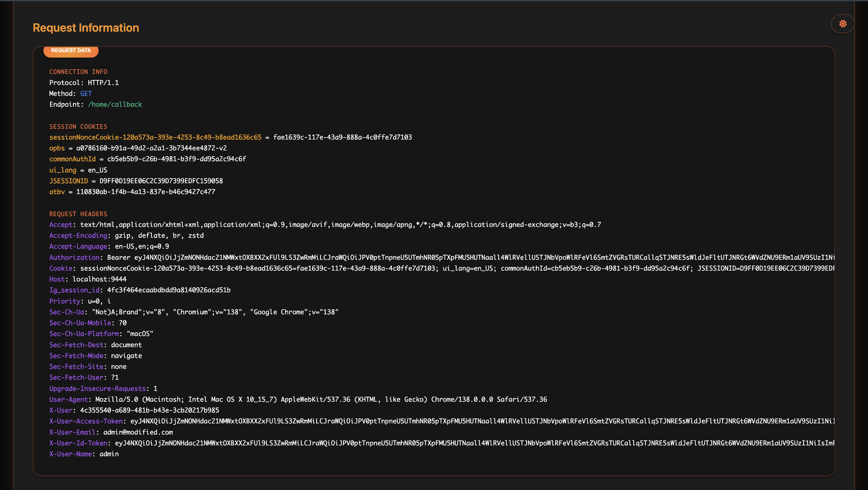Click the "macOS" platform value
This screenshot has width=868, height=490.
[x=140, y=334]
